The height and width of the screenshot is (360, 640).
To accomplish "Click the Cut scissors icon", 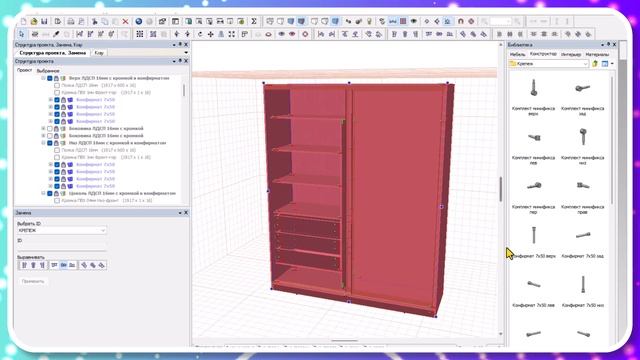I will 95,21.
